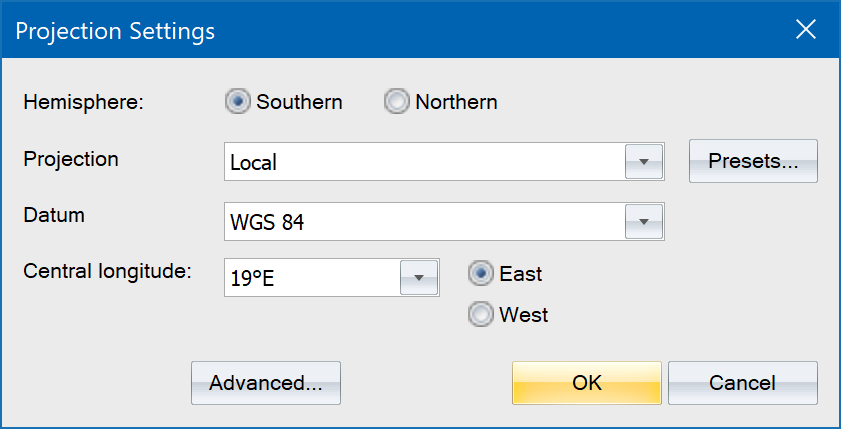The image size is (841, 429).
Task: Click the Projection Settings title bar
Action: point(400,30)
